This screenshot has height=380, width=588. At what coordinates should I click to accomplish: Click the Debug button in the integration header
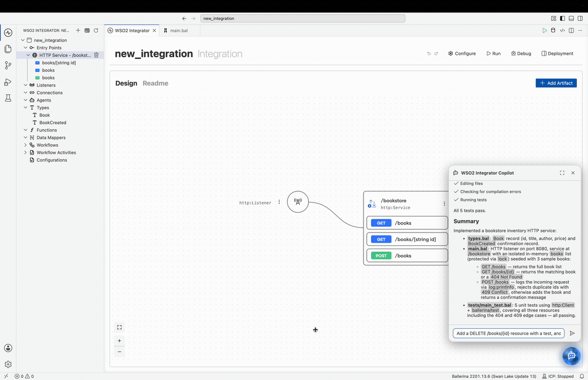(x=521, y=53)
